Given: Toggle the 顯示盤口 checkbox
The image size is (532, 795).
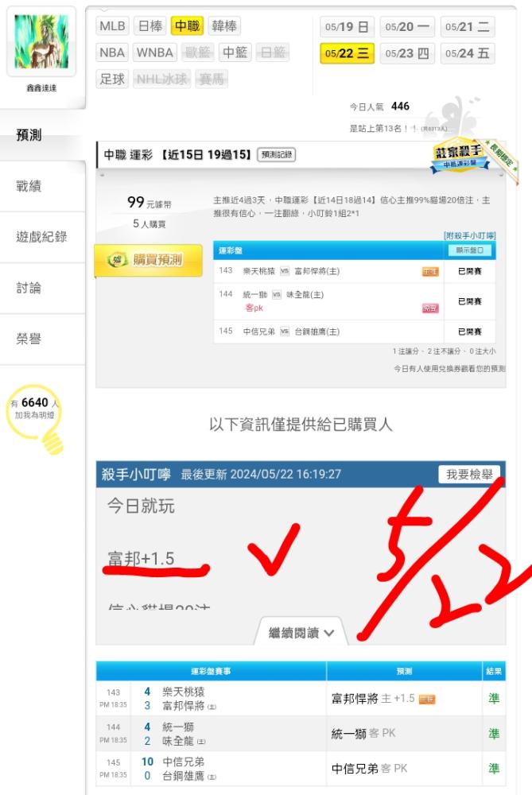Looking at the screenshot, I should pos(470,250).
